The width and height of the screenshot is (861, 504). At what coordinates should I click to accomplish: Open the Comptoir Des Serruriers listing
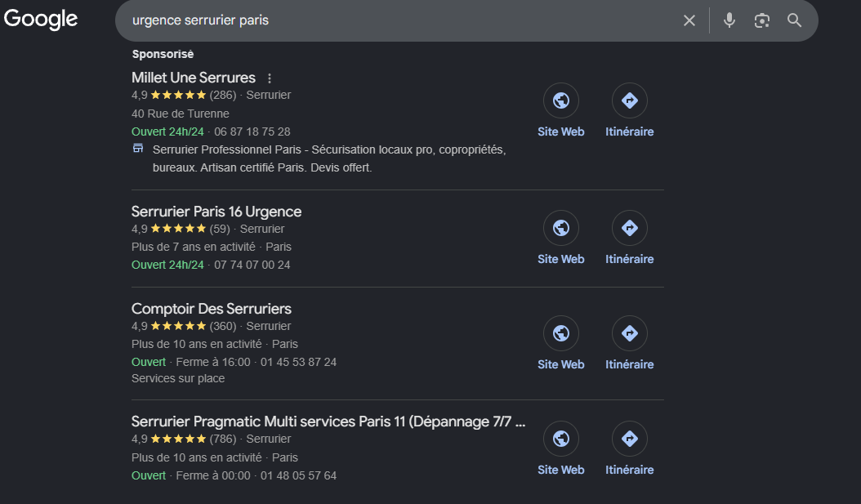(212, 309)
